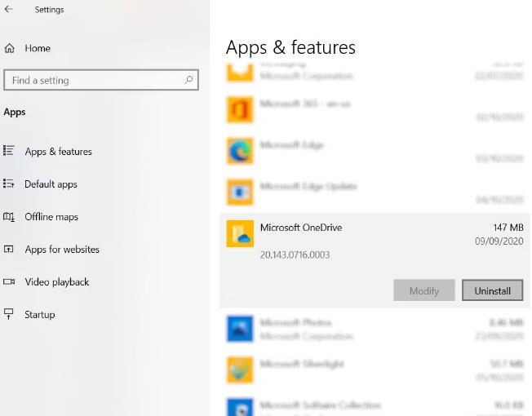Click the Apps & features page heading
This screenshot has height=416, width=532.
pyautogui.click(x=290, y=47)
